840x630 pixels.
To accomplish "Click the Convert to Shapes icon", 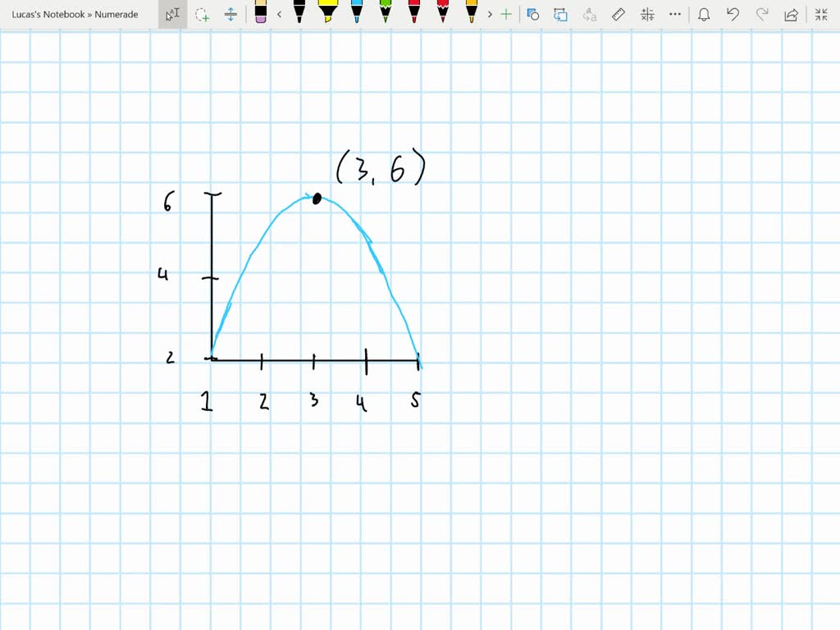I will click(534, 14).
